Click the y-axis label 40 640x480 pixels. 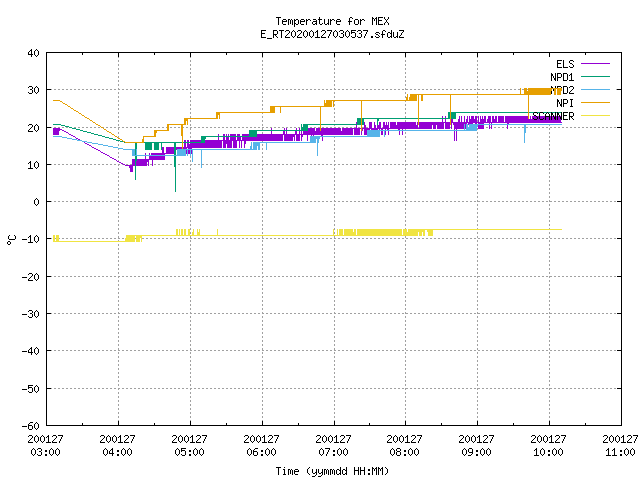tap(33, 53)
